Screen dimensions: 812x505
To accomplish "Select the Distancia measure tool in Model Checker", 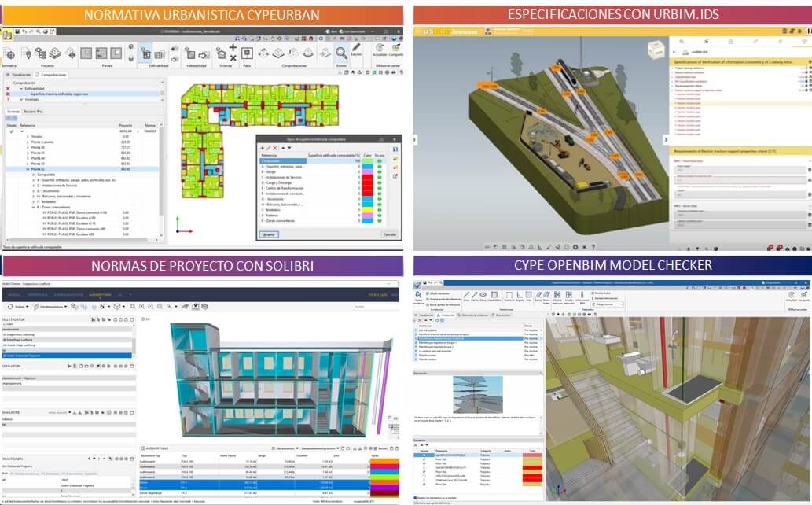I will point(509,294).
